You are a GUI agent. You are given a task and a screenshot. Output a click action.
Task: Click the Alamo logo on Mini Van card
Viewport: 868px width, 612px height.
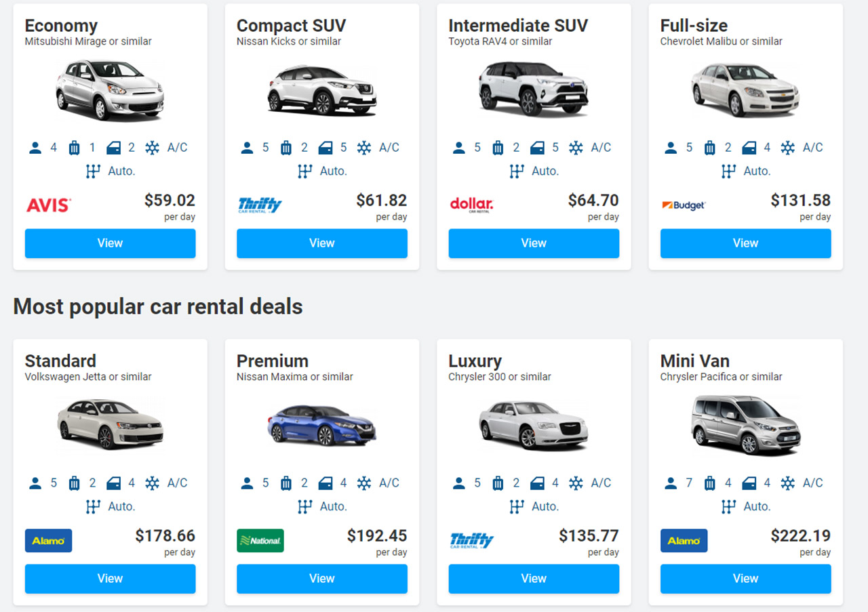click(684, 541)
